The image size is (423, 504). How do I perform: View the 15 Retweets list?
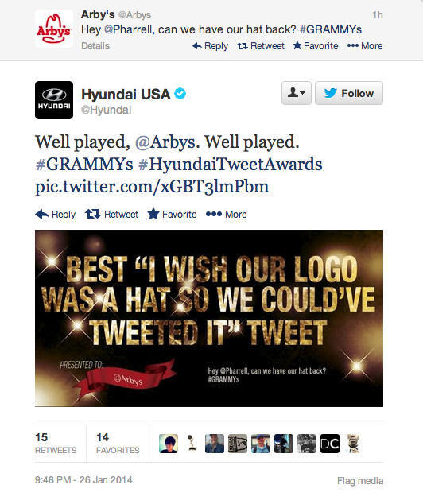coord(56,444)
